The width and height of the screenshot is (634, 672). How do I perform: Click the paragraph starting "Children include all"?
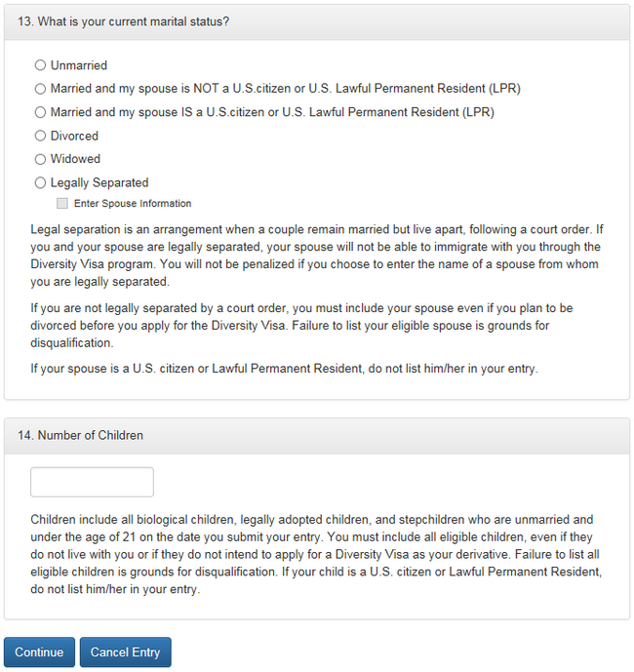point(316,555)
